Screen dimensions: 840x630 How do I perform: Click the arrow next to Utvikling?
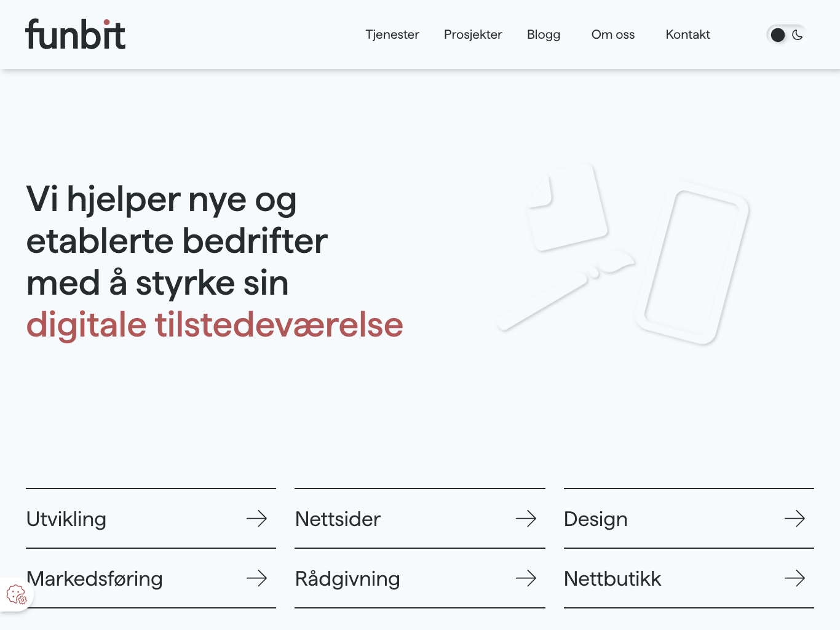[256, 519]
